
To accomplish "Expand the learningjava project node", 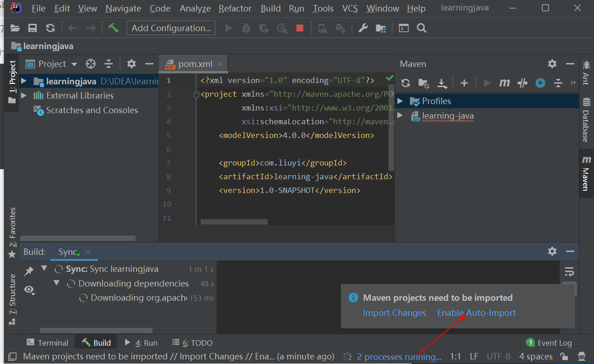I will [x=24, y=82].
